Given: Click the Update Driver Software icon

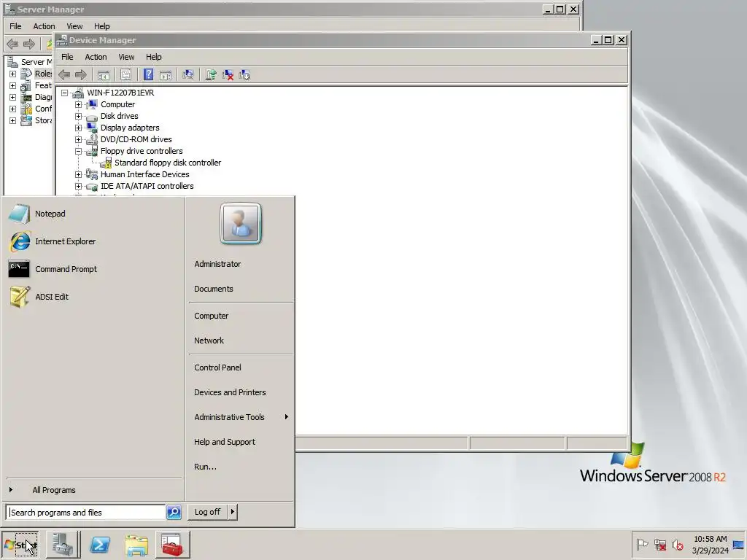Looking at the screenshot, I should click(x=211, y=75).
